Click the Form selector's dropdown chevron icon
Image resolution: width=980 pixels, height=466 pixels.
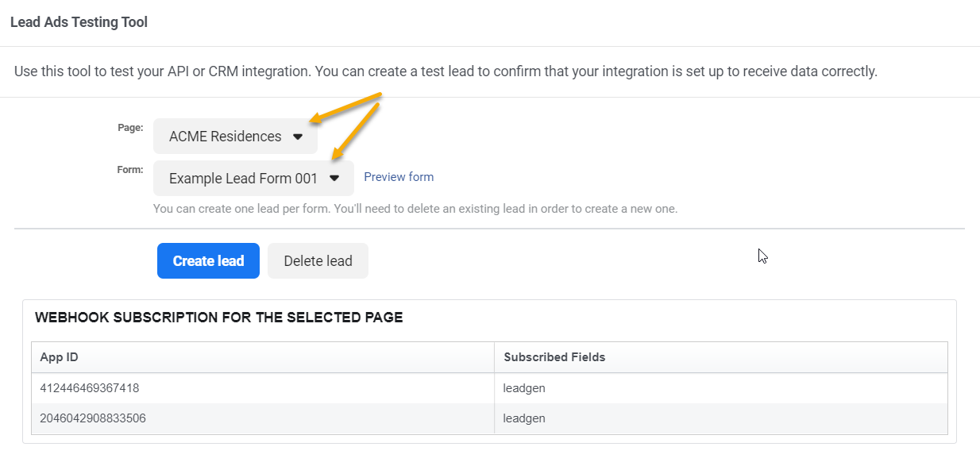[334, 178]
